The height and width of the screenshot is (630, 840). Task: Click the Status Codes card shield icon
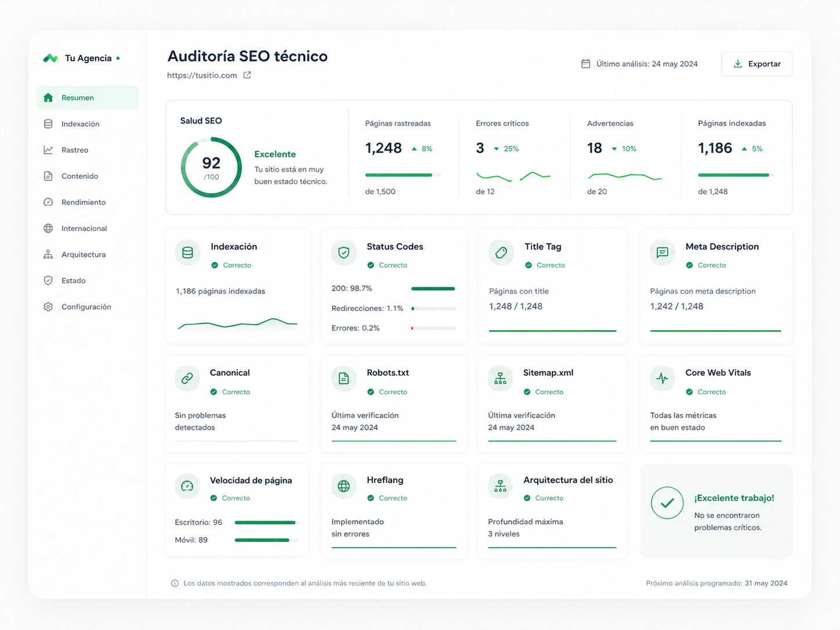tap(344, 253)
